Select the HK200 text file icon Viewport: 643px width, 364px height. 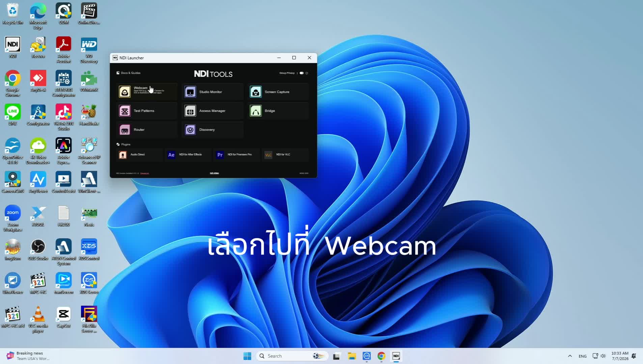point(63,216)
